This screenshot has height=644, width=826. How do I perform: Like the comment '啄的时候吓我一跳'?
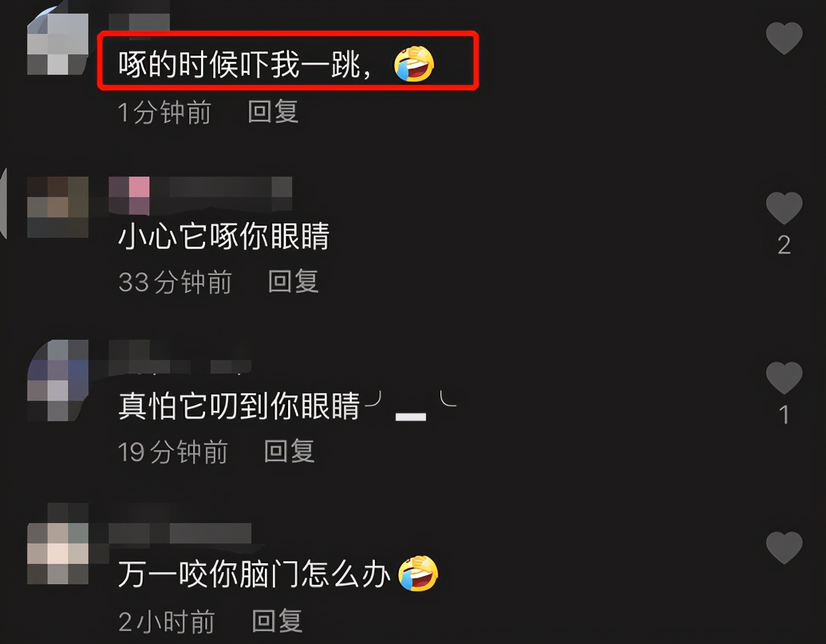click(784, 37)
